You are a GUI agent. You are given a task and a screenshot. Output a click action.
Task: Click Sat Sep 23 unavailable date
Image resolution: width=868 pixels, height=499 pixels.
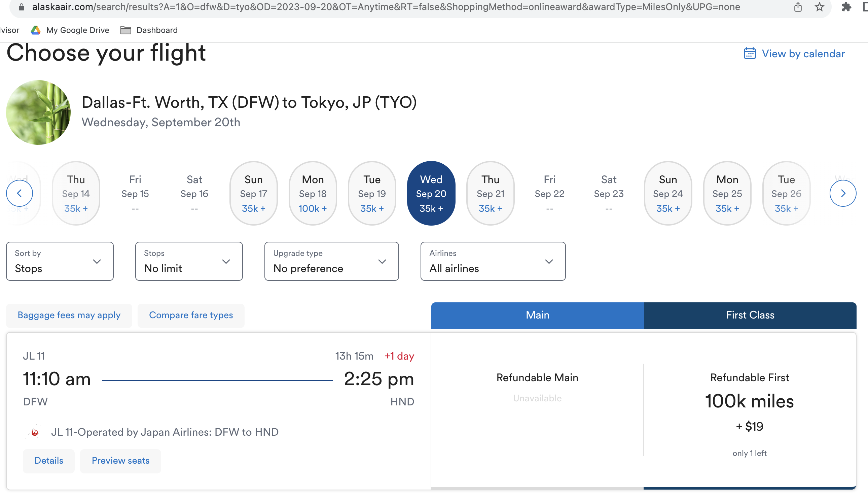click(x=609, y=193)
